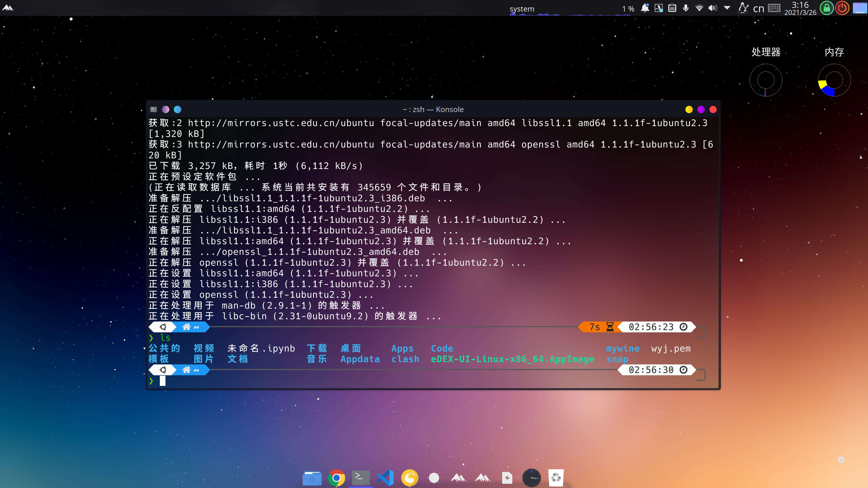
Task: Open the clock showing 3:16 2021/3/26
Action: (x=800, y=8)
